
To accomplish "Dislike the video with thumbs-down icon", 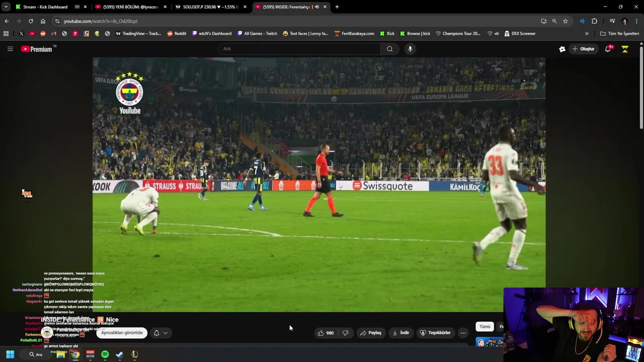I will click(346, 333).
